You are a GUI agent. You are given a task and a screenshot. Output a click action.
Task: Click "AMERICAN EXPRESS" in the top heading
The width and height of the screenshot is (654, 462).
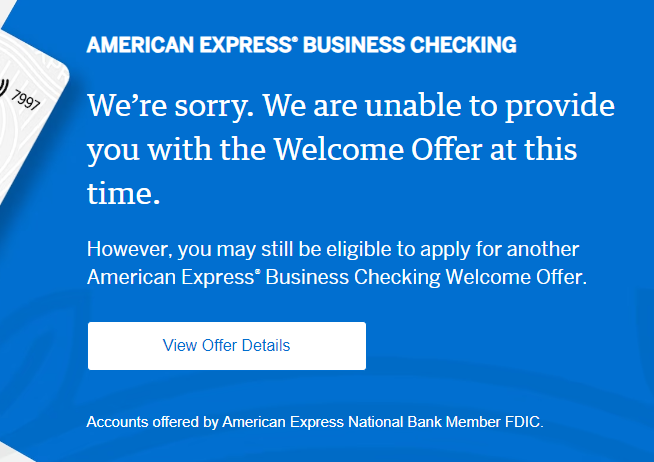189,46
